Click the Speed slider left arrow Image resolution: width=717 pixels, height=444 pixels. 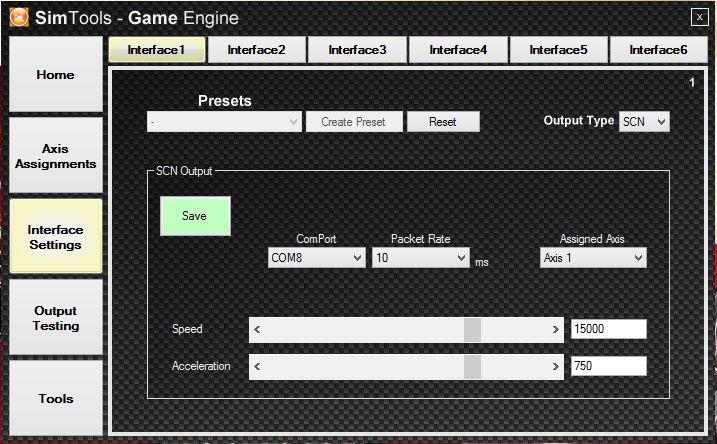pos(257,330)
